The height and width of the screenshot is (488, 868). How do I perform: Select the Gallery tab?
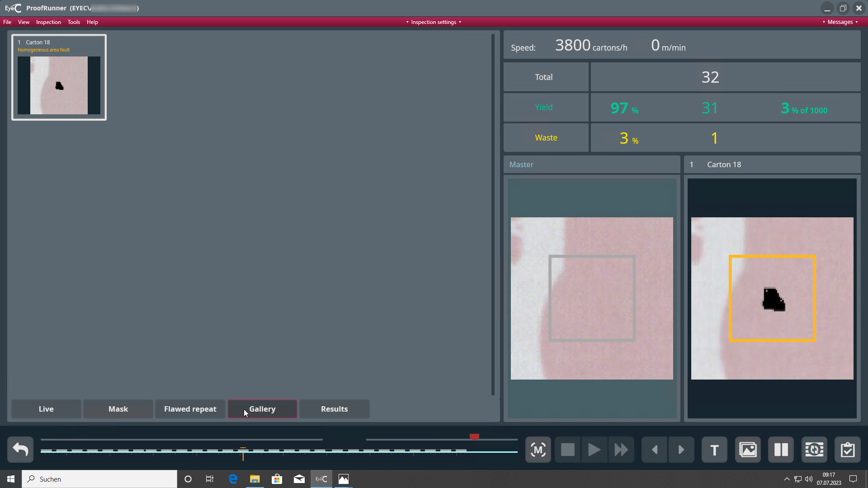pos(262,409)
